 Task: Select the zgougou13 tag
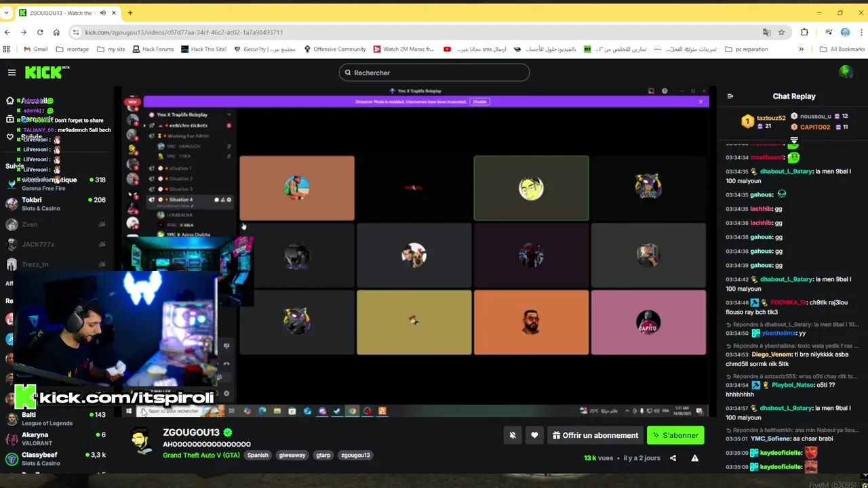point(355,455)
